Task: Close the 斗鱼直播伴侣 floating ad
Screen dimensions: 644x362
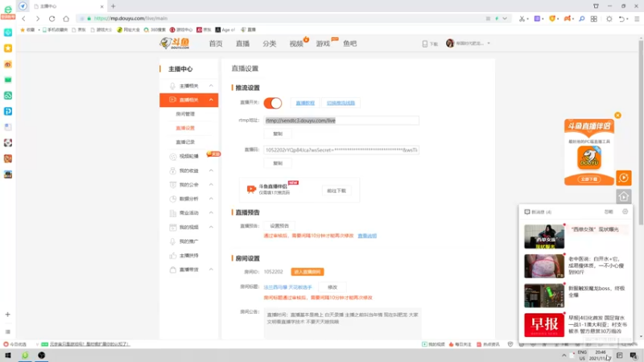Action: 617,115
